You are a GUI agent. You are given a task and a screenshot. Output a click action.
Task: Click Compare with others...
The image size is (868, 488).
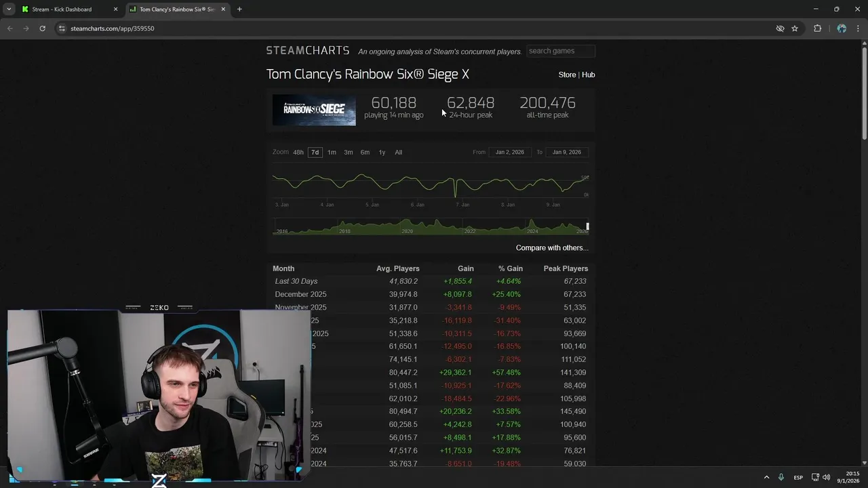(x=552, y=248)
